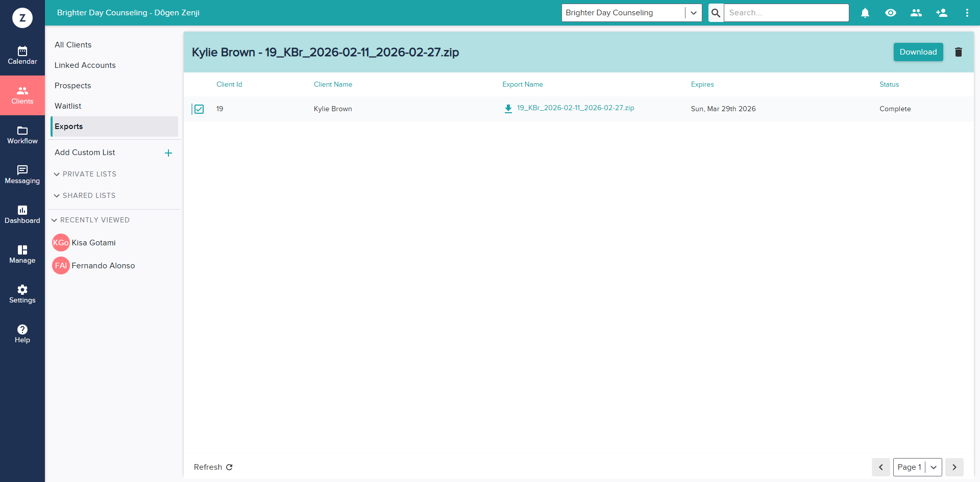Open the Clients section
Screen dimensions: 980x482
(22, 95)
